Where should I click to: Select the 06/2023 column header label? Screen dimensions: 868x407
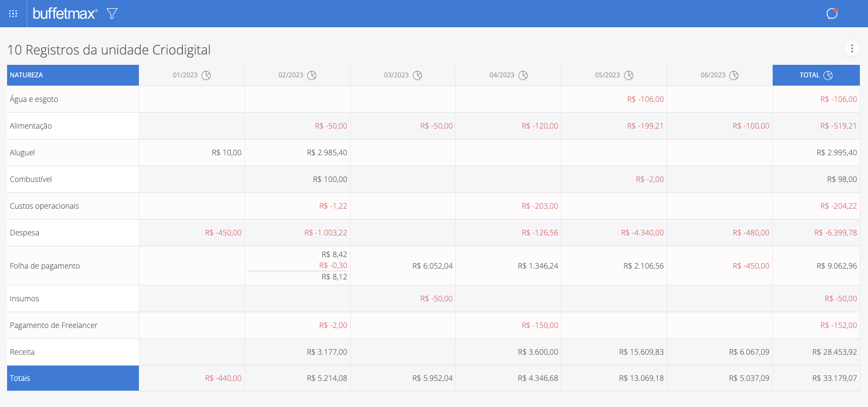pyautogui.click(x=713, y=75)
